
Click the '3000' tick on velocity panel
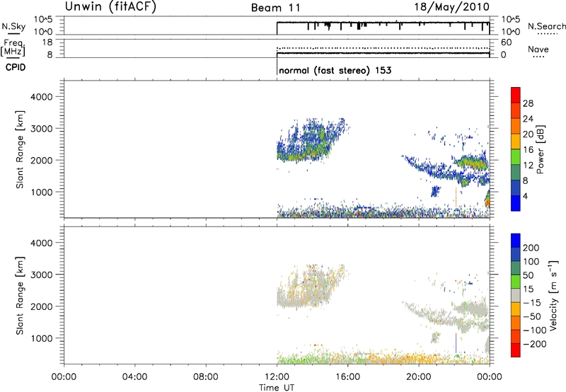click(41, 275)
